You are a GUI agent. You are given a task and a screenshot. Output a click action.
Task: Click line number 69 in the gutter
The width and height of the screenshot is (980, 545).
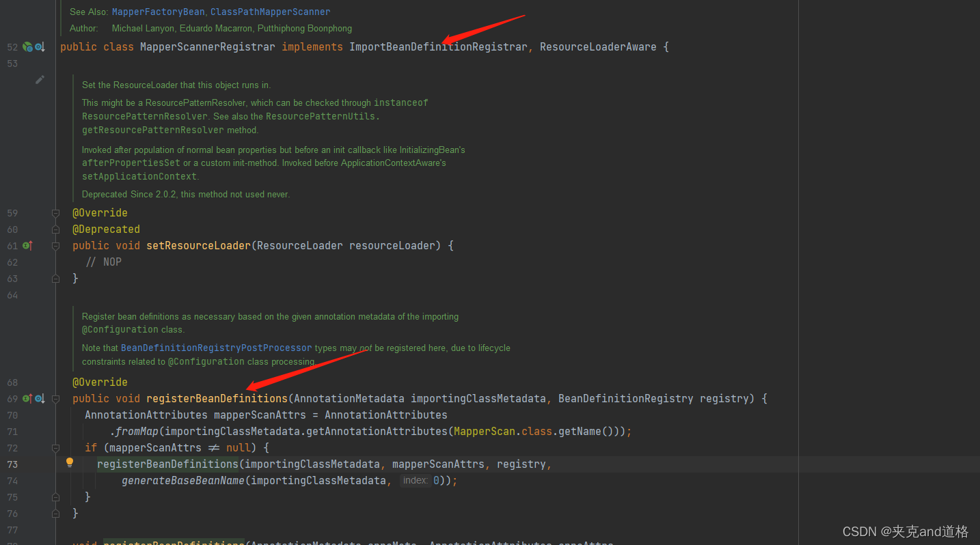click(12, 399)
